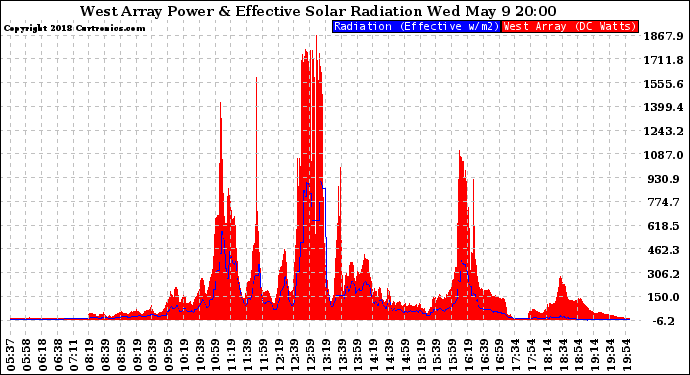The image size is (690, 375).
Task: Click x-axis time label 15:59
Action: click(x=453, y=355)
